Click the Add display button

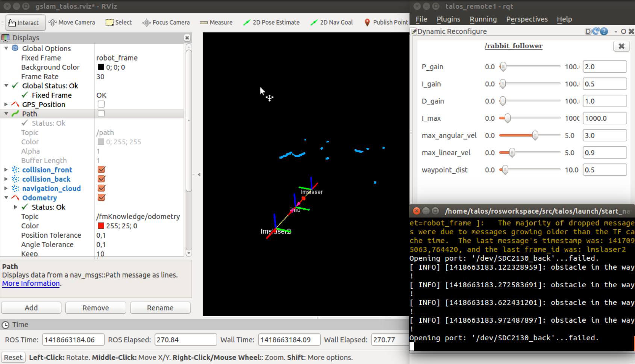coord(31,308)
